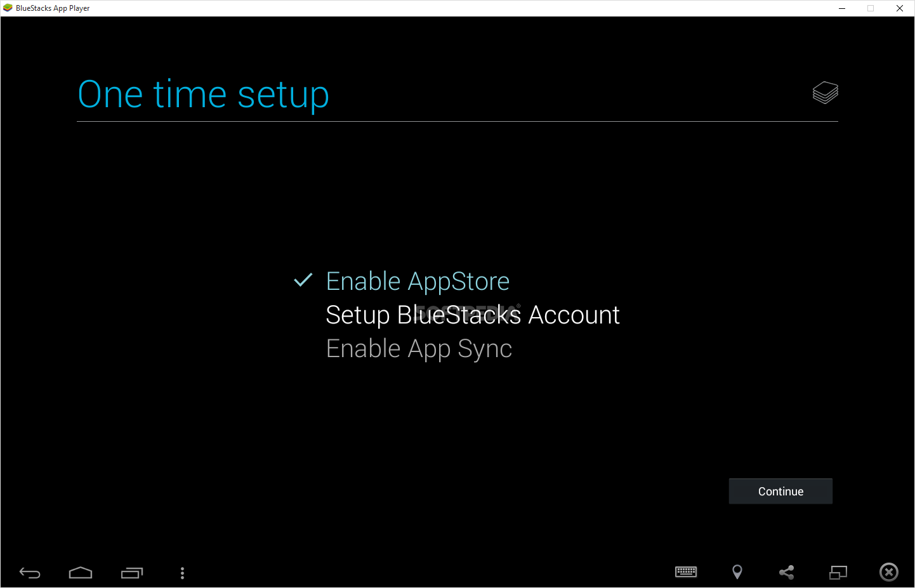Viewport: 915px width, 588px height.
Task: Toggle the keyboard icon in bottom bar
Action: (x=686, y=572)
